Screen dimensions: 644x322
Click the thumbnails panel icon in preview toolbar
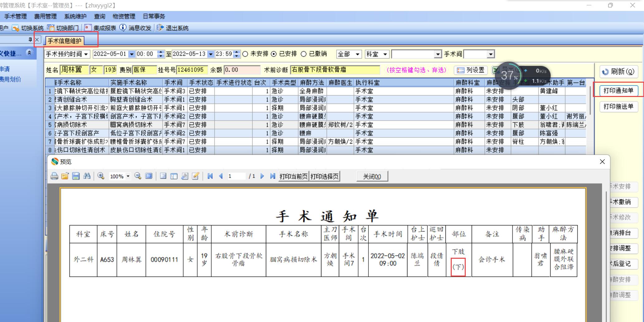(174, 176)
